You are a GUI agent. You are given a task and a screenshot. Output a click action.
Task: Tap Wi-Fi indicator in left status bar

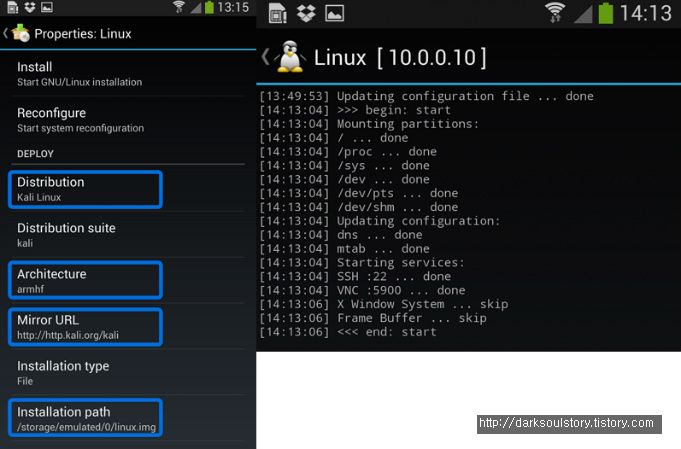click(x=179, y=7)
